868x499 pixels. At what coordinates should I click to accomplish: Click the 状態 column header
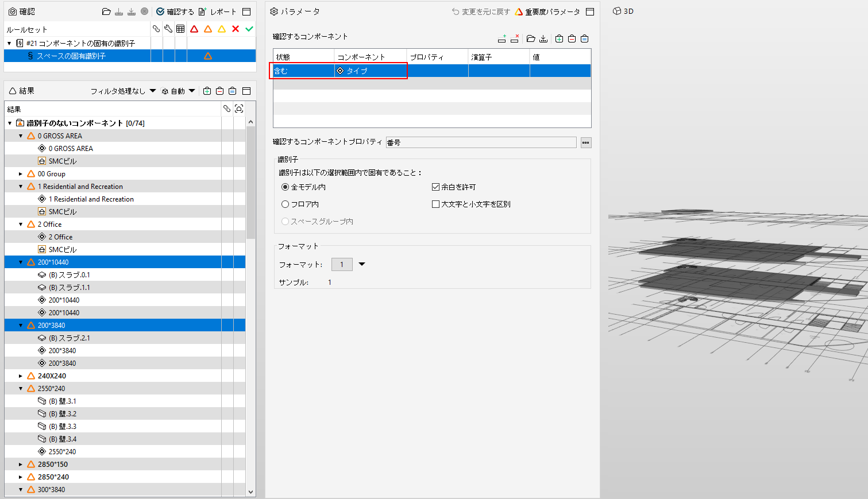304,57
